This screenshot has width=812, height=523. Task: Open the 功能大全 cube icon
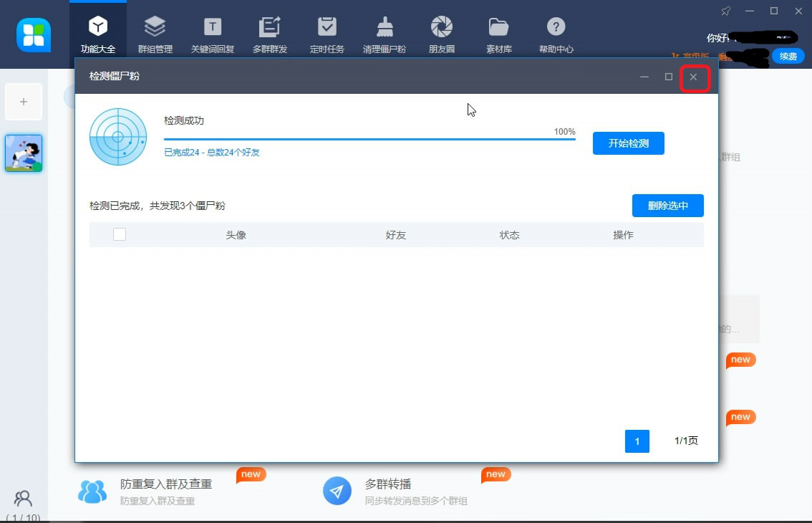(x=98, y=27)
